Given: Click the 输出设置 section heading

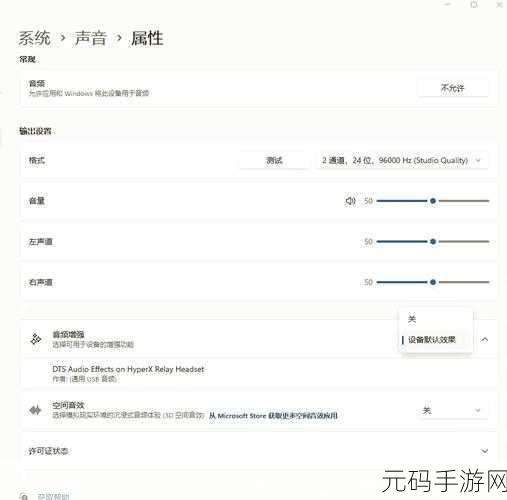Looking at the screenshot, I should (x=35, y=131).
